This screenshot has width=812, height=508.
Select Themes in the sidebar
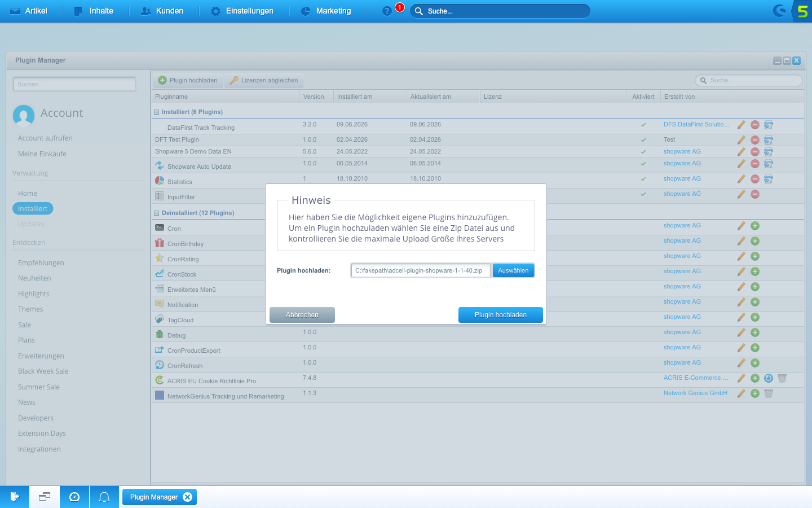[x=30, y=309]
